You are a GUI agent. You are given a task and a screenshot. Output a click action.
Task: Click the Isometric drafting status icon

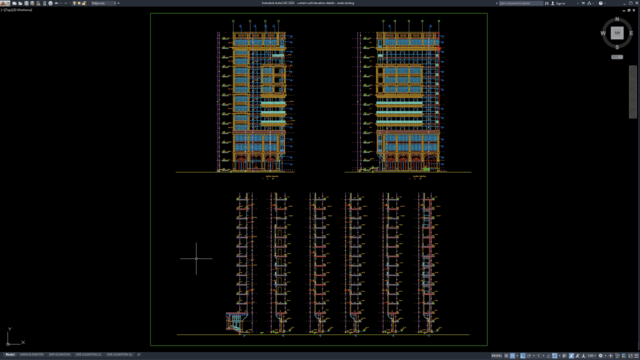(539, 356)
